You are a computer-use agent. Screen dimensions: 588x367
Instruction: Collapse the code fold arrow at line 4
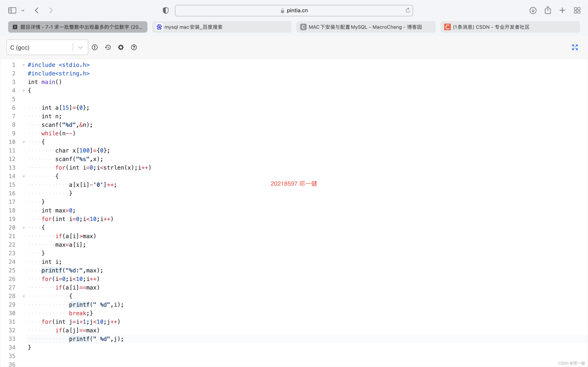pyautogui.click(x=23, y=91)
